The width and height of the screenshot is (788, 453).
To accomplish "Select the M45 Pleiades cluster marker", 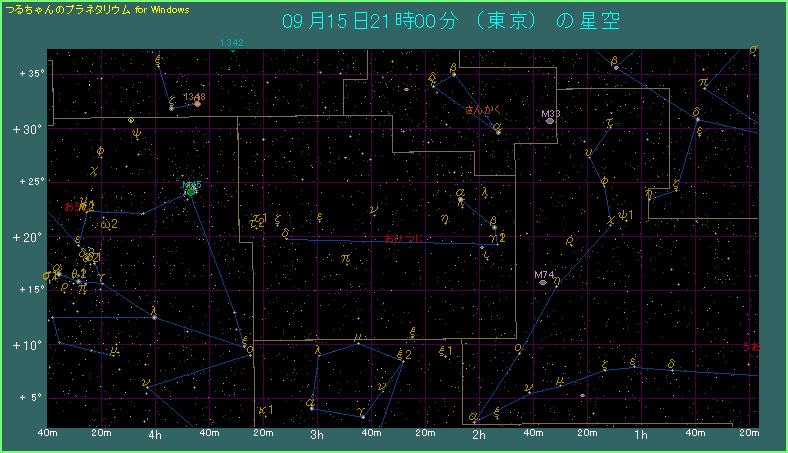I will [191, 190].
